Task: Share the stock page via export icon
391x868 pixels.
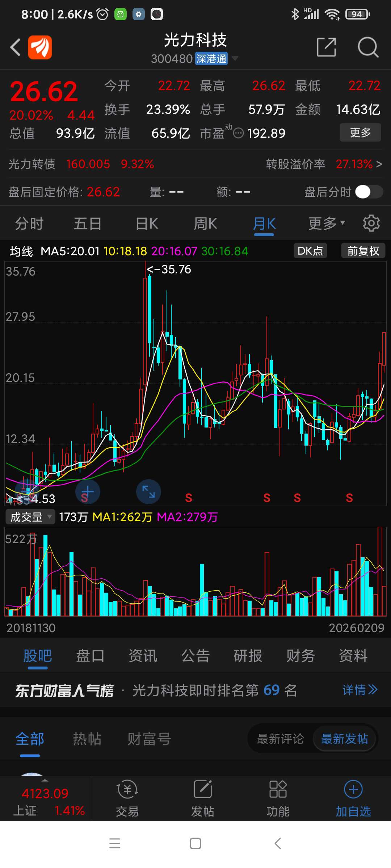Action: [326, 47]
